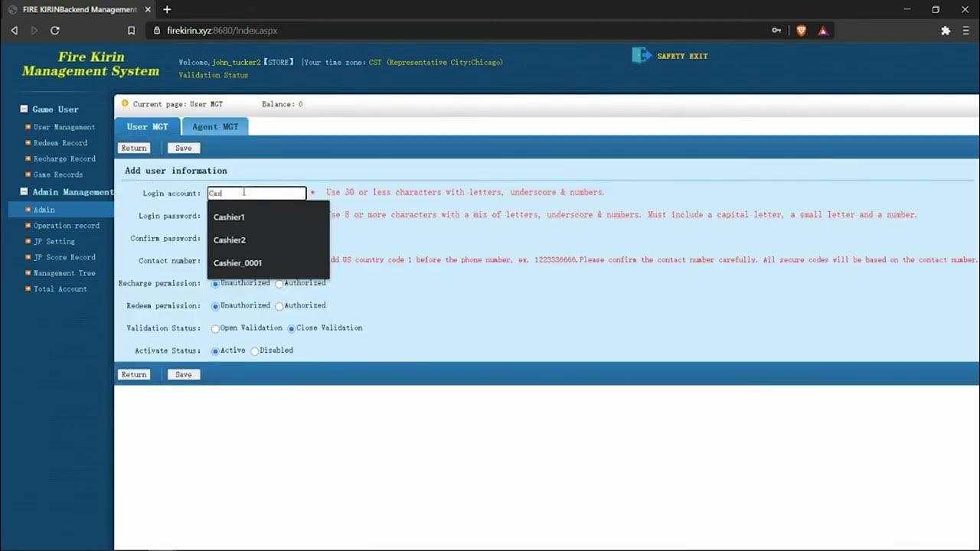The image size is (980, 551).
Task: Open the extensions puzzle icon
Action: (946, 31)
